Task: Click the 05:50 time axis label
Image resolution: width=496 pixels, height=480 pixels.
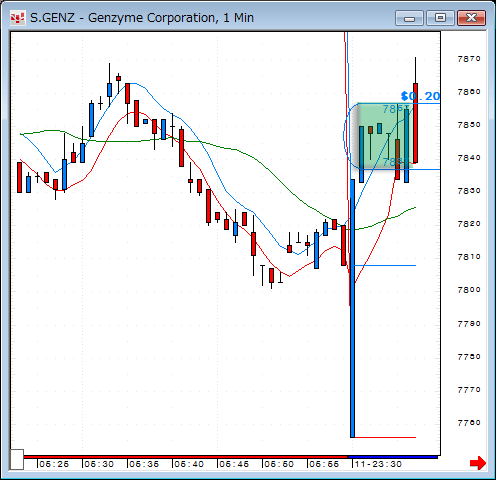Action: point(279,464)
